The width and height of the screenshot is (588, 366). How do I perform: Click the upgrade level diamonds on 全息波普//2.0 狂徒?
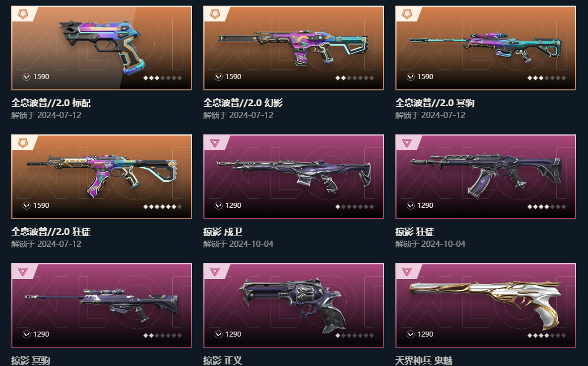163,207
